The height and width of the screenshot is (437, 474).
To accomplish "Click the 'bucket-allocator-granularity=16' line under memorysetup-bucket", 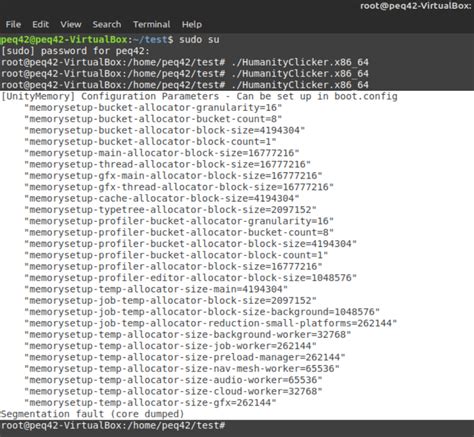I will click(x=153, y=108).
